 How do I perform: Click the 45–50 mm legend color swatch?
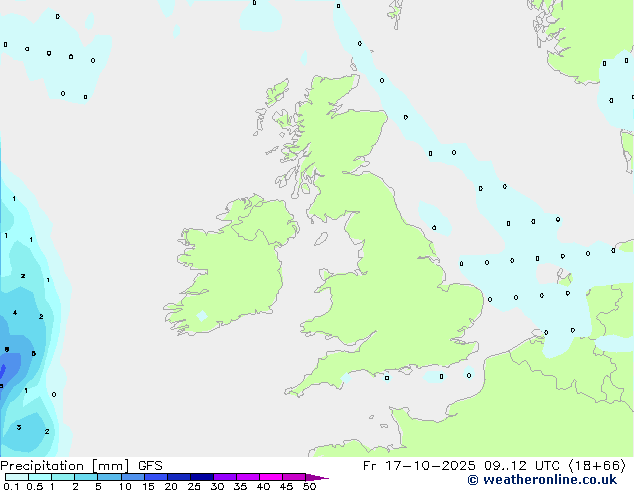click(294, 477)
